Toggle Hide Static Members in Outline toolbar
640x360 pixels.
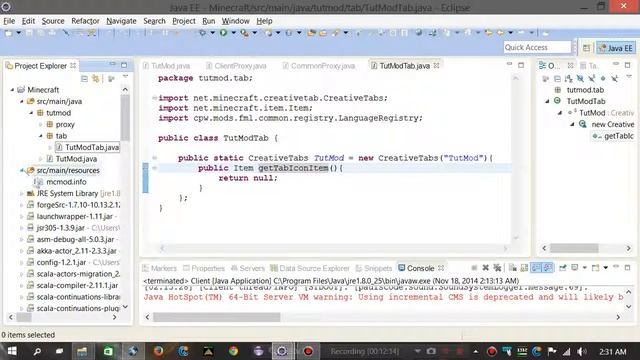(x=591, y=78)
